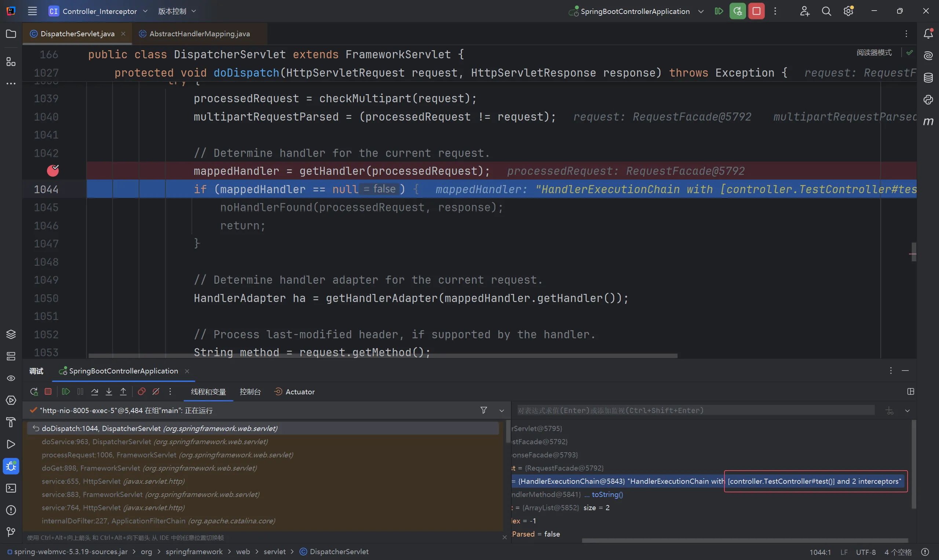Screen dimensions: 939x560
Task: Switch to DispatcherServlet.java tab
Action: click(x=77, y=34)
